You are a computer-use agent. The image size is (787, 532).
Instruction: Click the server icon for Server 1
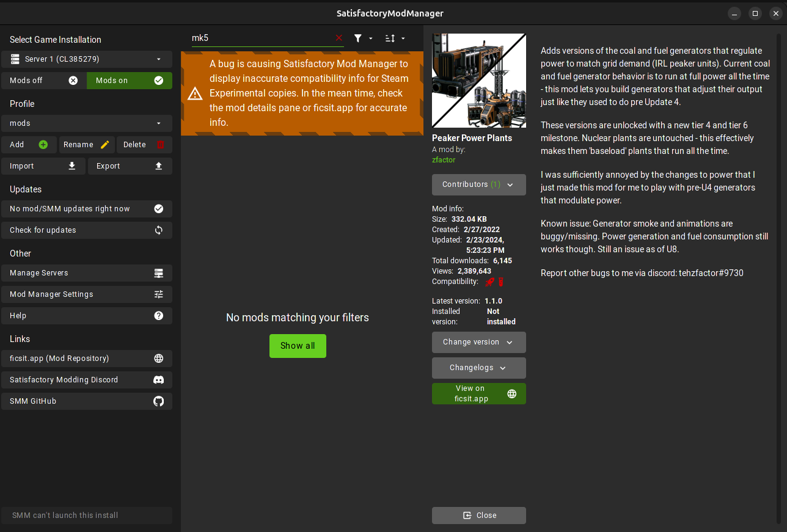pyautogui.click(x=15, y=59)
